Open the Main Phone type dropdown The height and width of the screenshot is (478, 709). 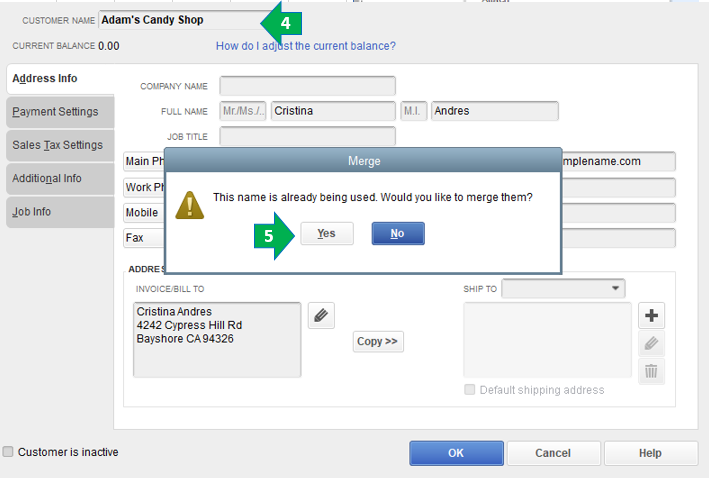coord(144,161)
